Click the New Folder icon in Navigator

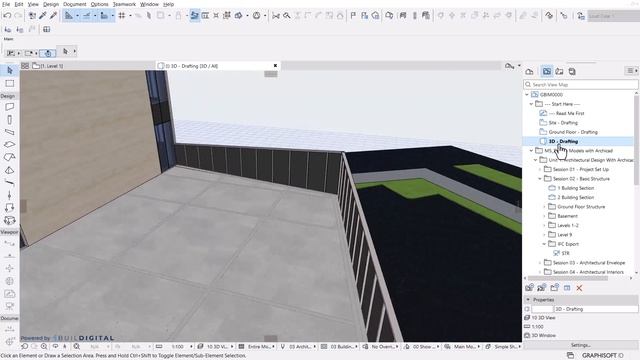tap(554, 288)
